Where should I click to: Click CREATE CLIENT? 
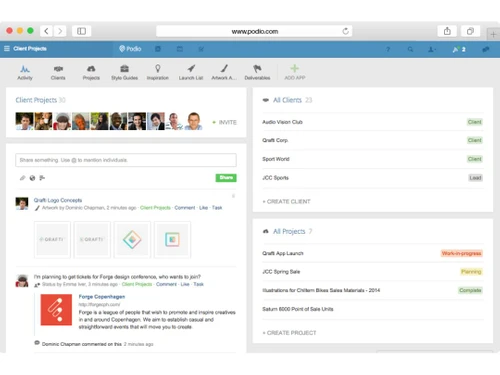coord(286,201)
